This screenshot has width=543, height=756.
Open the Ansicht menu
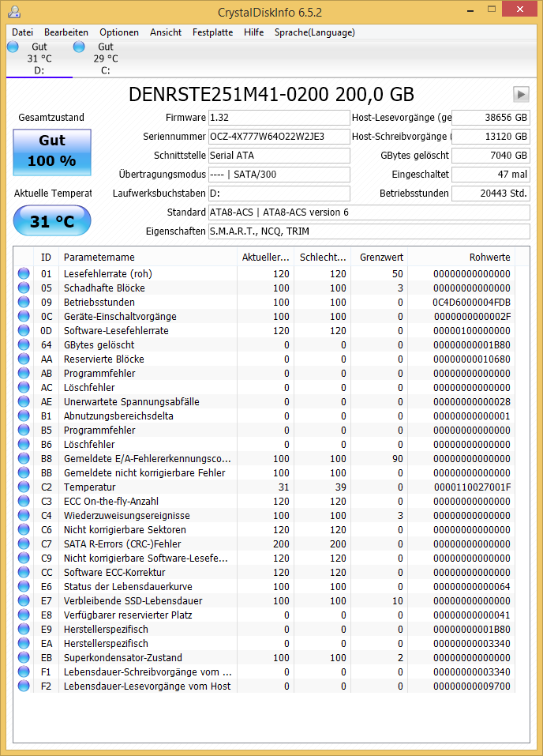(x=166, y=32)
